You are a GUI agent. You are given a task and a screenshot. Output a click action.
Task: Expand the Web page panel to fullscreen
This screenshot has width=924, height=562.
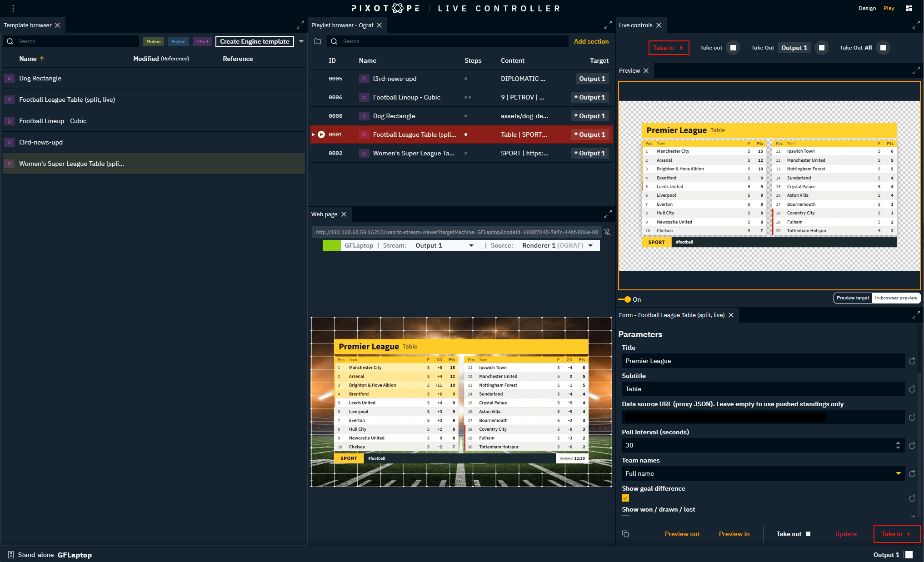point(608,214)
